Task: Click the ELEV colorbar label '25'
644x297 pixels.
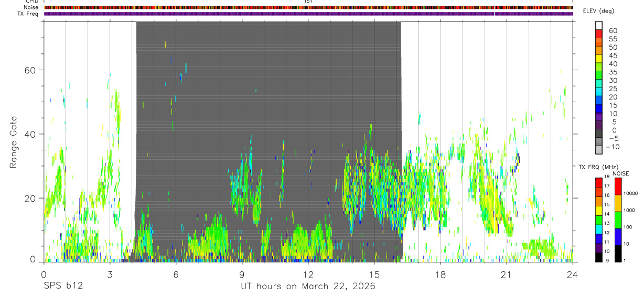Action: 613,89
